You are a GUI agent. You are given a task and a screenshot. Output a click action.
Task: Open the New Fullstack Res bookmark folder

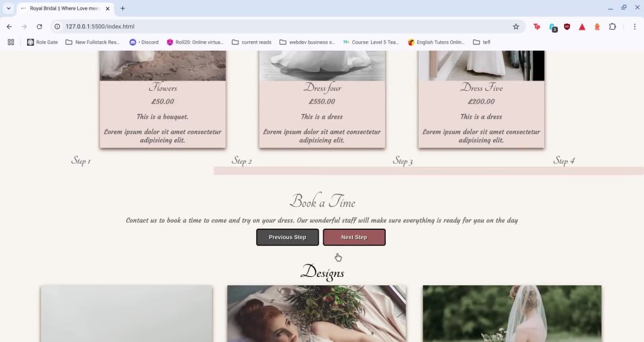point(92,42)
